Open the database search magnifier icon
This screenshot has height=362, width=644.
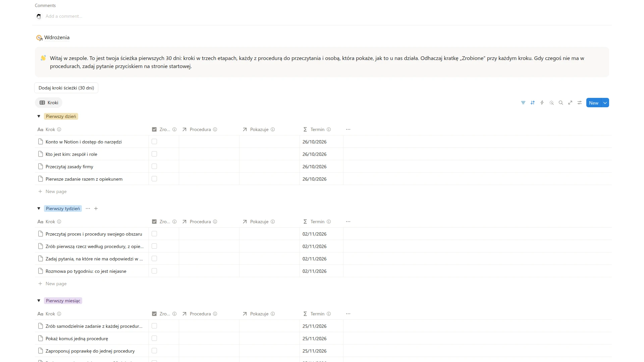coord(560,103)
